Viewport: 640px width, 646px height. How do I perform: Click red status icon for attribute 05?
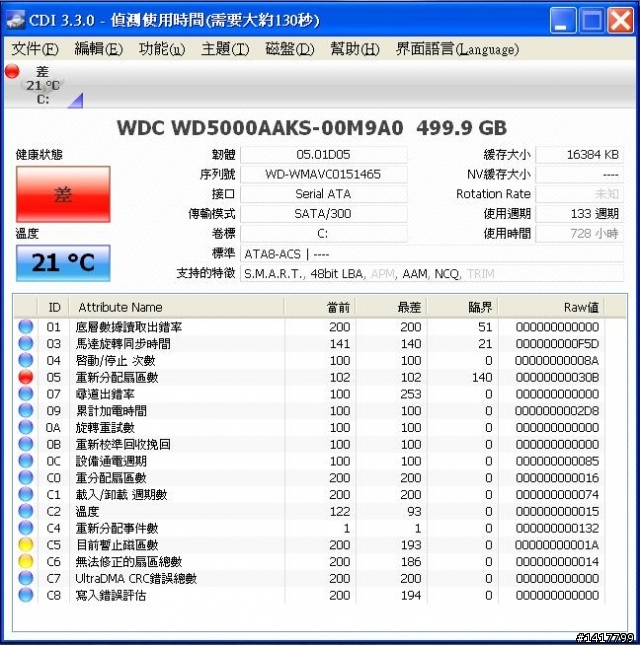point(26,377)
